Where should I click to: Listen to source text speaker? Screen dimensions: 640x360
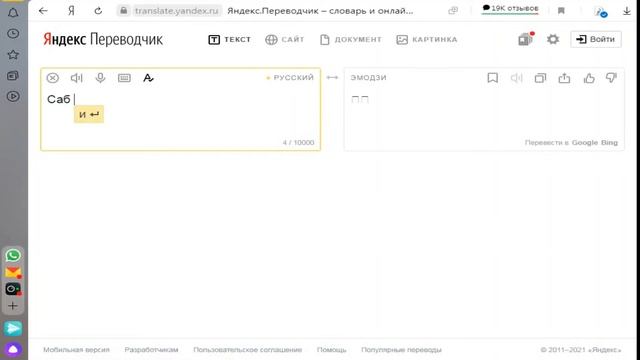[x=76, y=78]
